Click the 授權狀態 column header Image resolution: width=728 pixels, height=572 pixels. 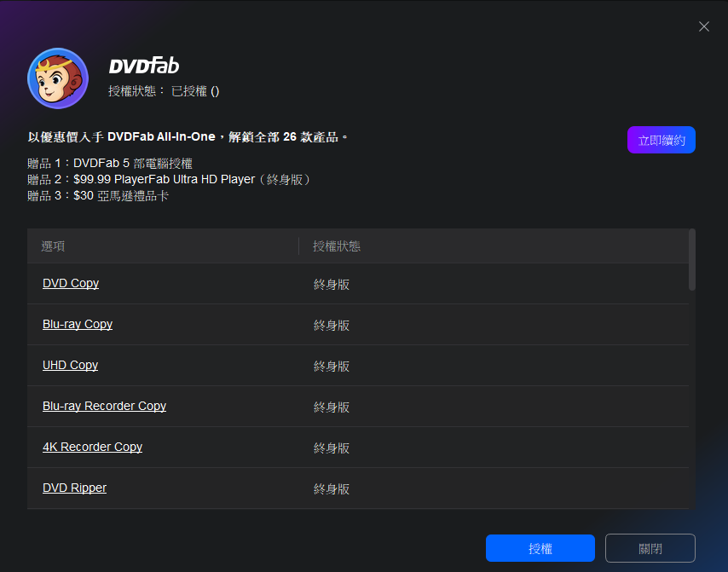337,246
